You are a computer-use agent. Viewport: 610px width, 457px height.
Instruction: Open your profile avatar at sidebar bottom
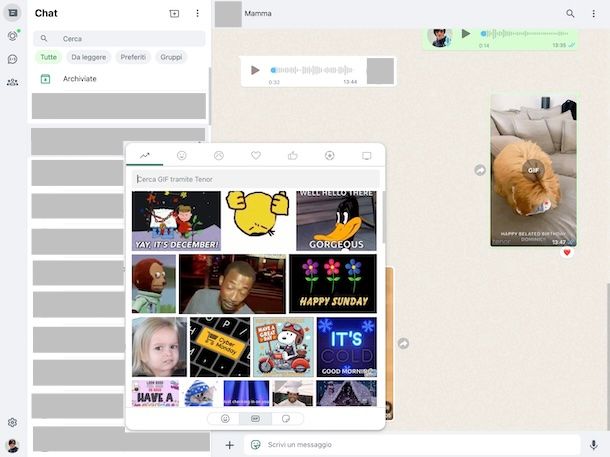[x=13, y=446]
